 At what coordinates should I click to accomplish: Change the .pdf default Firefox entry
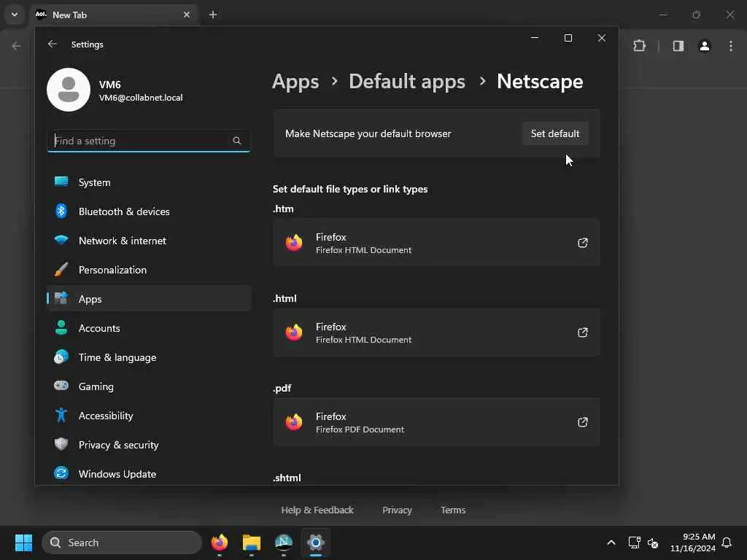coord(436,422)
